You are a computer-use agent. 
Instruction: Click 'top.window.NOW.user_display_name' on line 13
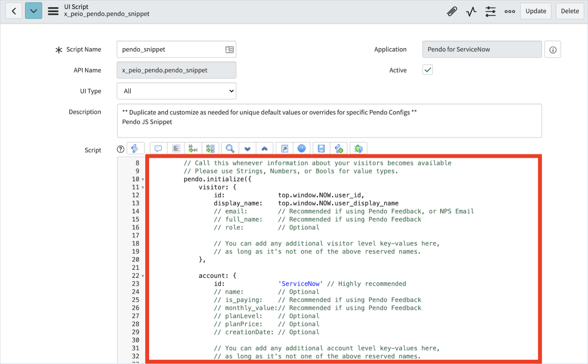[338, 203]
